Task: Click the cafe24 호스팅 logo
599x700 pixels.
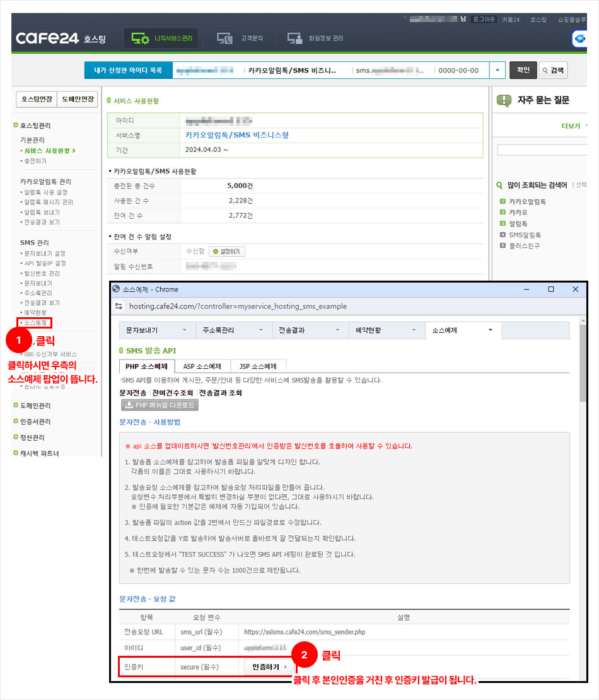Action: (x=61, y=38)
